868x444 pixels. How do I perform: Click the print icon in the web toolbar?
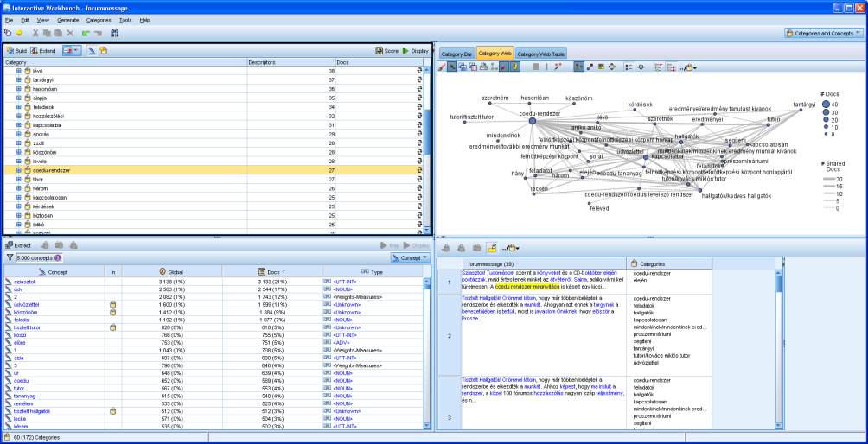tap(484, 67)
